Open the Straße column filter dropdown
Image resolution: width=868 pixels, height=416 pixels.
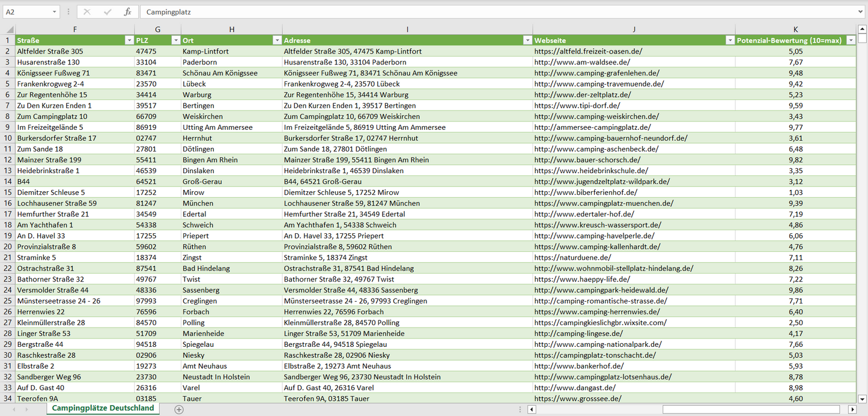(x=129, y=40)
